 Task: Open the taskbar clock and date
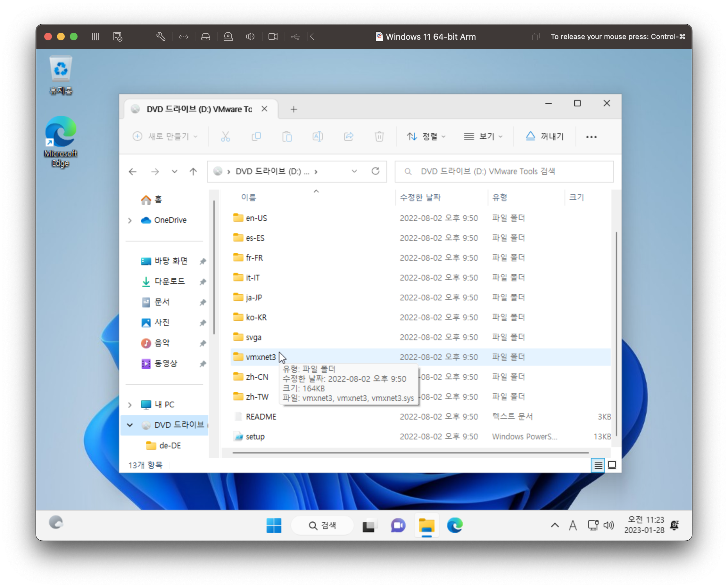click(644, 525)
